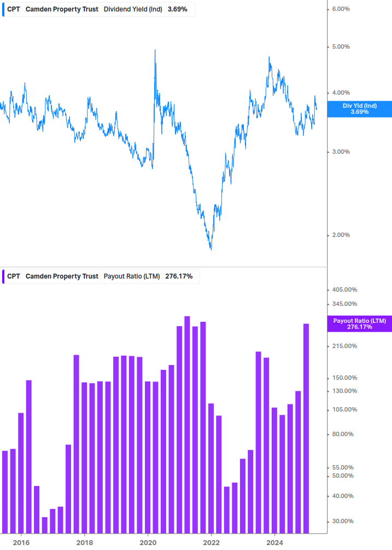Click the 80.00% label on the payout axis

tap(343, 434)
